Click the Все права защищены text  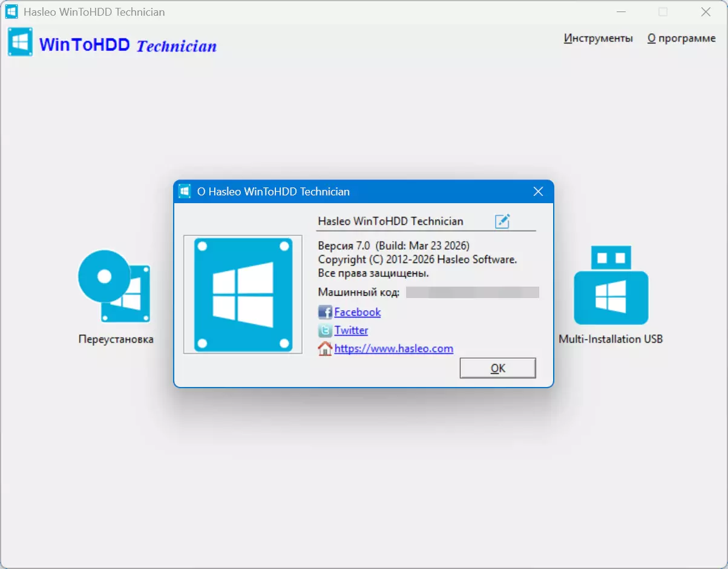(x=373, y=273)
